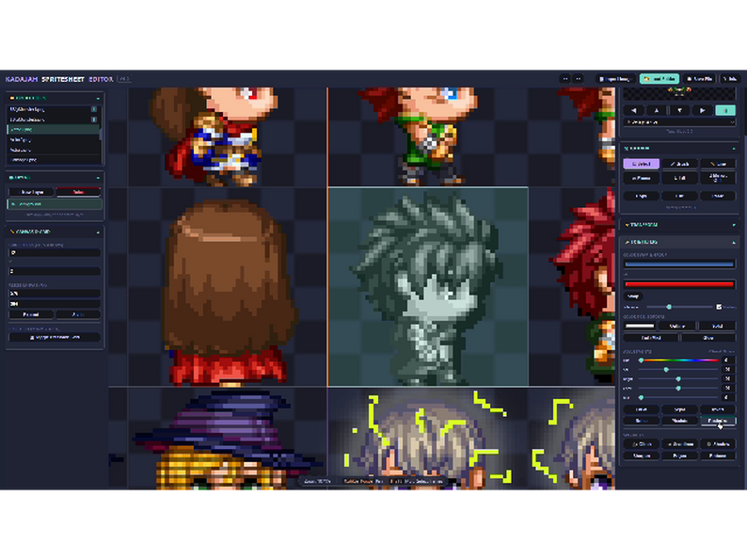Select the Eraser tool
Image resolution: width=747 pixels, height=560 pixels.
click(642, 178)
